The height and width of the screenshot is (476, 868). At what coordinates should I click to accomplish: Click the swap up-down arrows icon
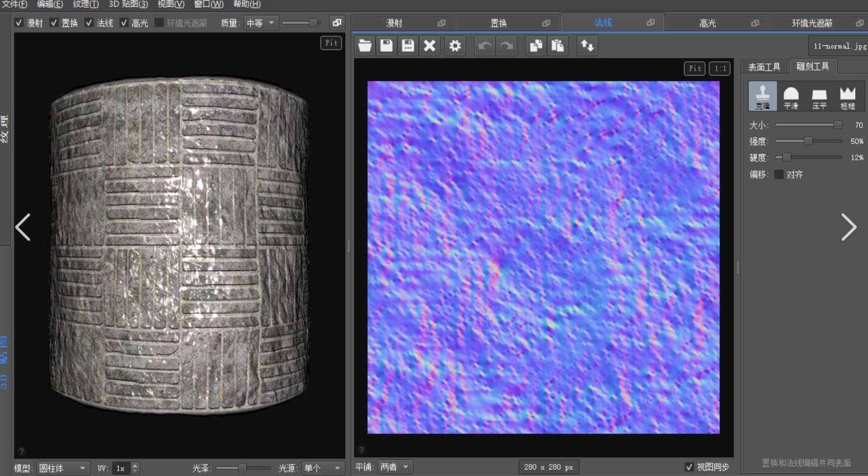(x=587, y=45)
